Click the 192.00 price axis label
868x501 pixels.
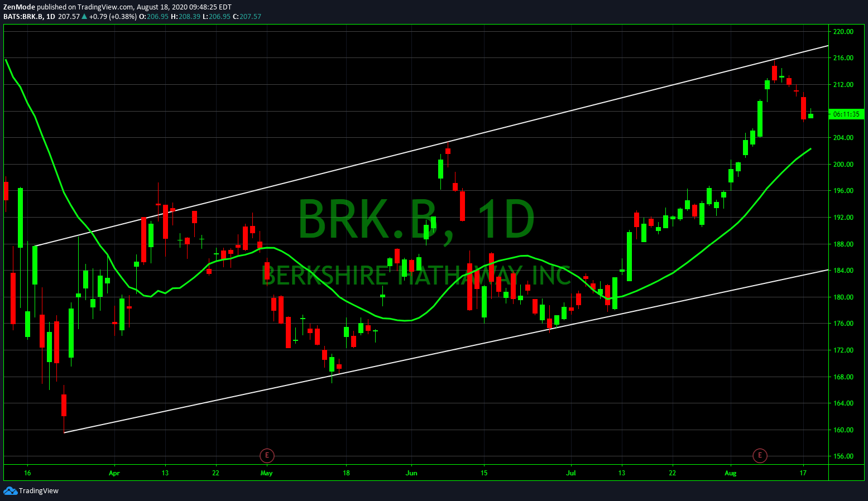[843, 218]
